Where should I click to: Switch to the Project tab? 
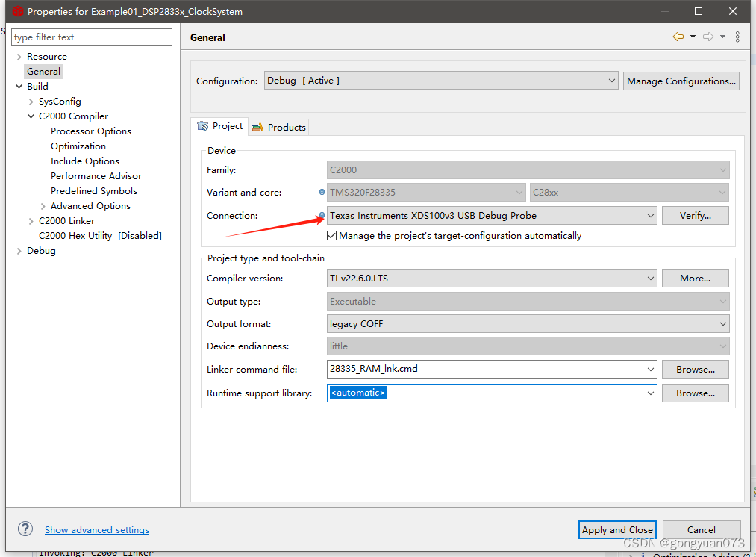pos(220,126)
